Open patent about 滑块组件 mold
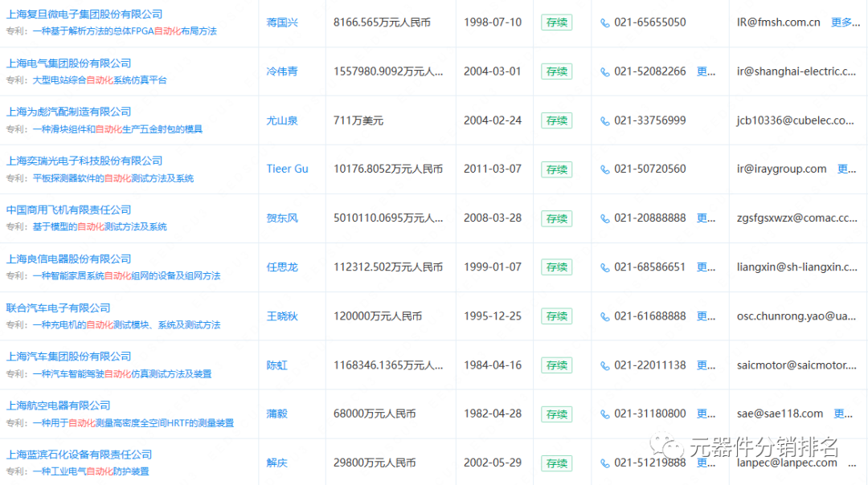The height and width of the screenshot is (485, 868). tap(117, 129)
